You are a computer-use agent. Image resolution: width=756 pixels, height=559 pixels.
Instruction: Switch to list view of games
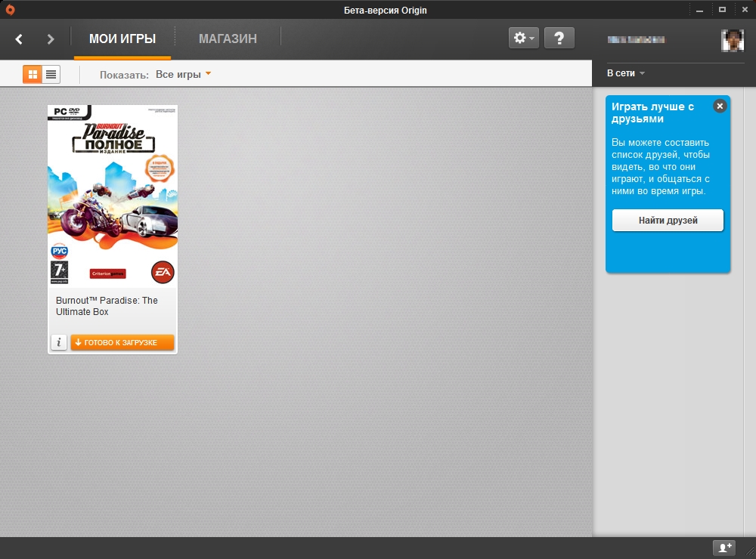51,74
